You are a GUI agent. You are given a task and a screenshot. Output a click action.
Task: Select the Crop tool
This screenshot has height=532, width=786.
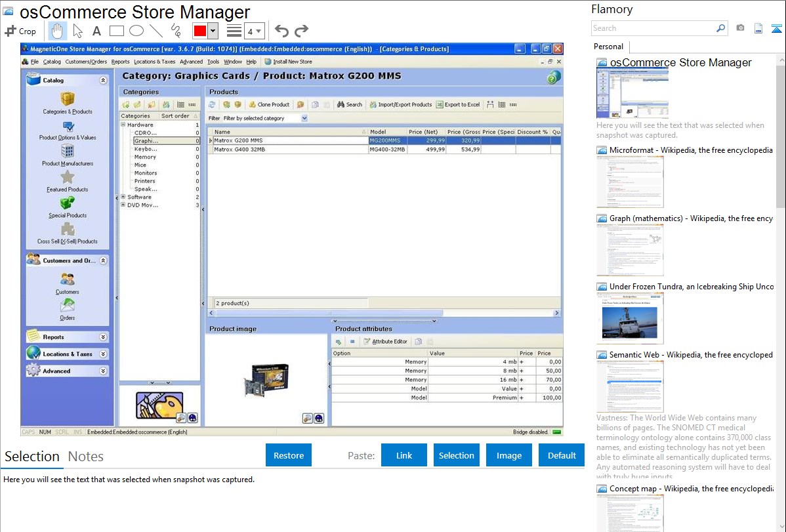click(20, 31)
